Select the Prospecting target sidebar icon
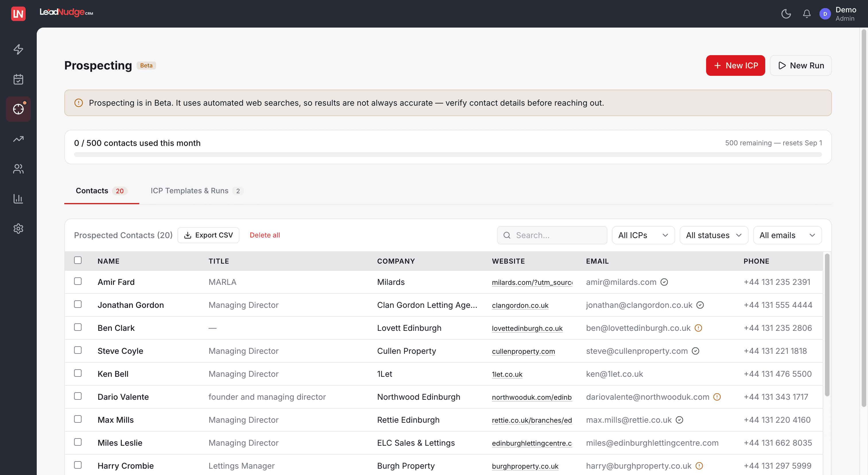This screenshot has height=475, width=868. tap(18, 109)
